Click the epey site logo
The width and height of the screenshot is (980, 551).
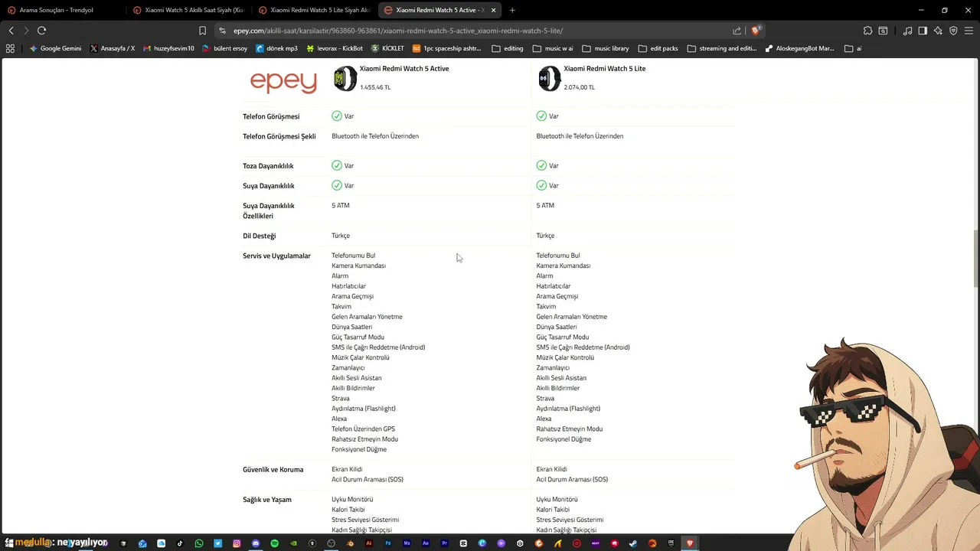[283, 81]
